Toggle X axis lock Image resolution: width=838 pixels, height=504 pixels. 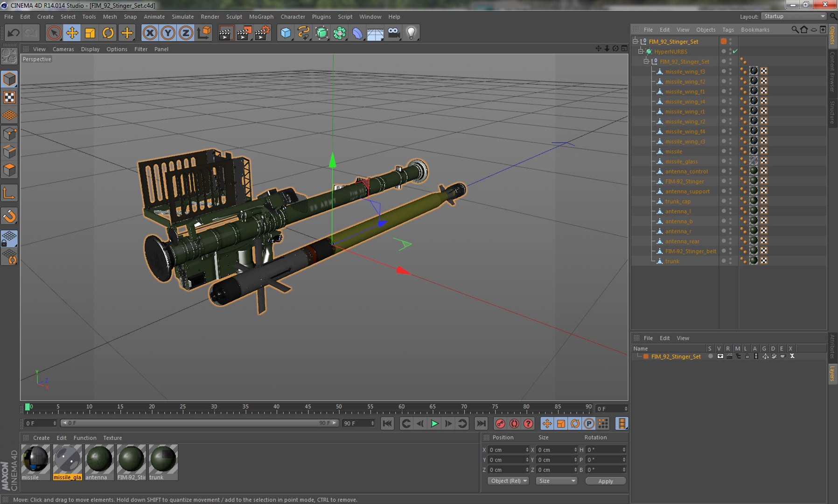(x=150, y=33)
